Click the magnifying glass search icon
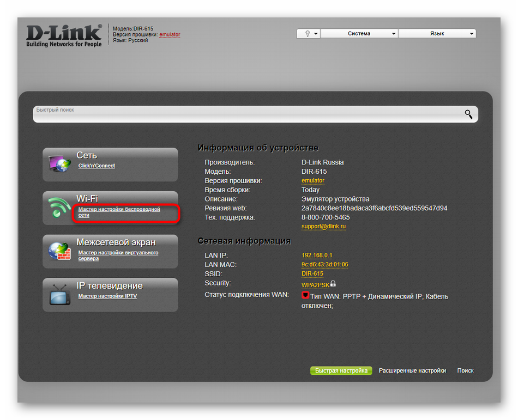 click(468, 114)
